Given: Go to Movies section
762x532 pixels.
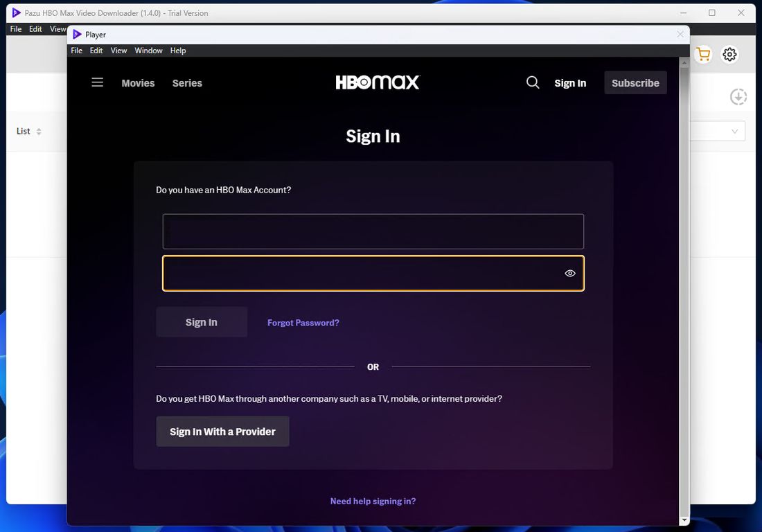Looking at the screenshot, I should 138,83.
